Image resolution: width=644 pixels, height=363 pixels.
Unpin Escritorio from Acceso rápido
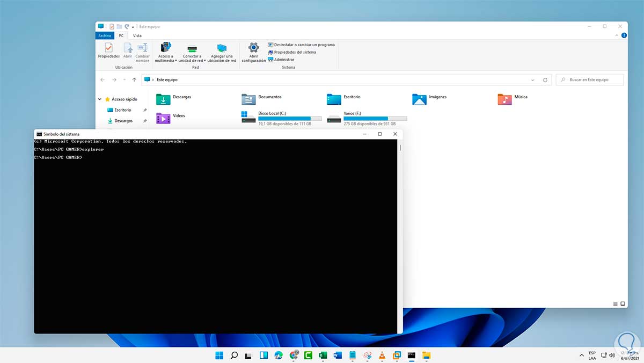145,110
